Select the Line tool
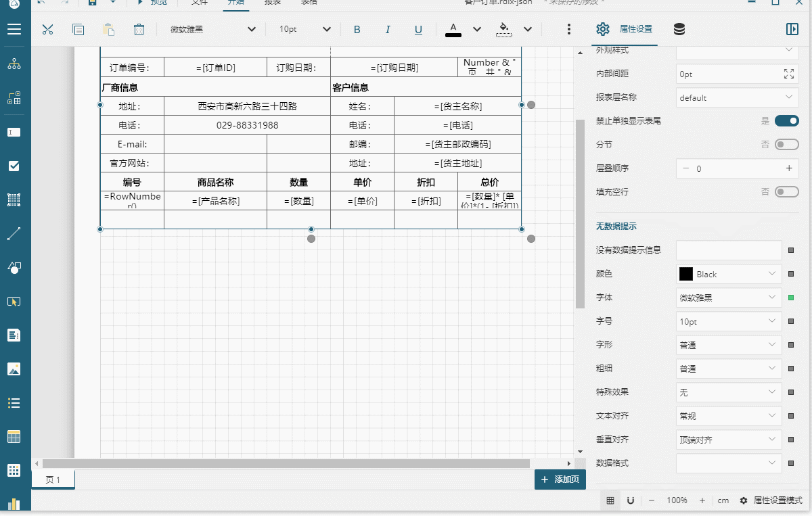812x516 pixels. click(x=14, y=234)
